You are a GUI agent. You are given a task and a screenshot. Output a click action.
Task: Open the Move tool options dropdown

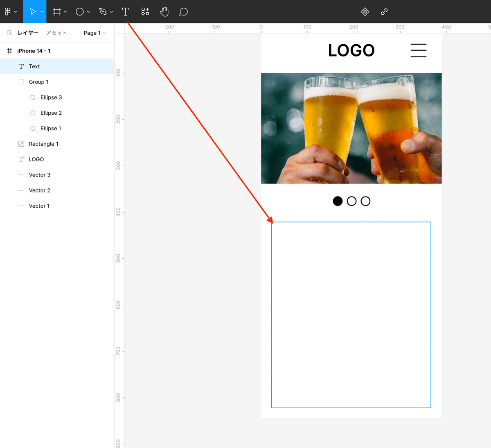point(42,12)
